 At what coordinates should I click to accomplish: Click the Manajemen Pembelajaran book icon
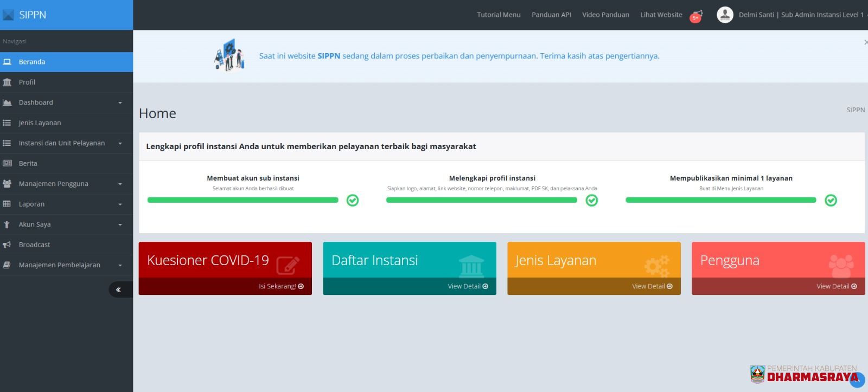[7, 265]
